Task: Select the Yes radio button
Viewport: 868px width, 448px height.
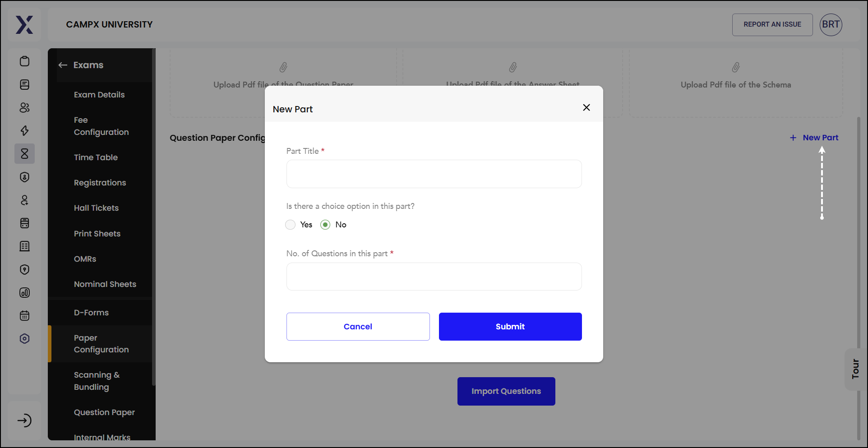Action: click(291, 225)
